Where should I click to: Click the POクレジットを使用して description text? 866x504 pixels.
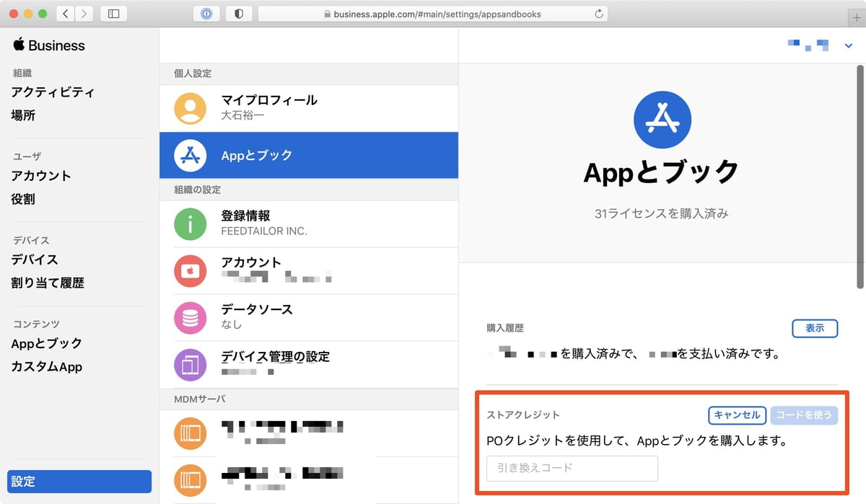coord(637,440)
